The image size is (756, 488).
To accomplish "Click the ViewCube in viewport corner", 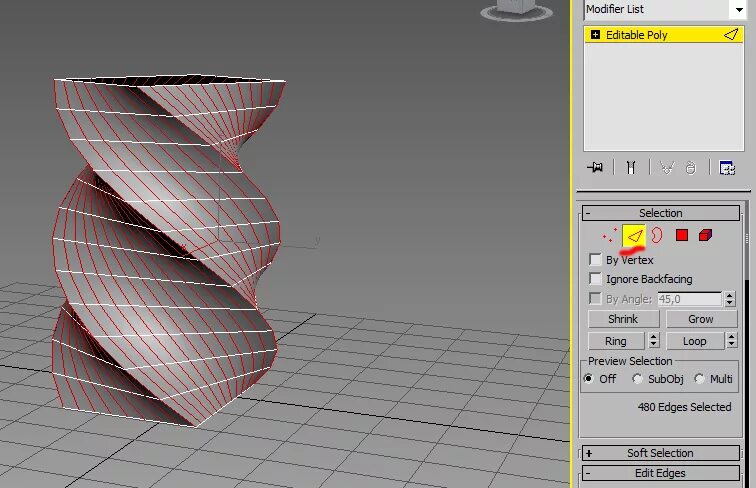I will [516, 10].
